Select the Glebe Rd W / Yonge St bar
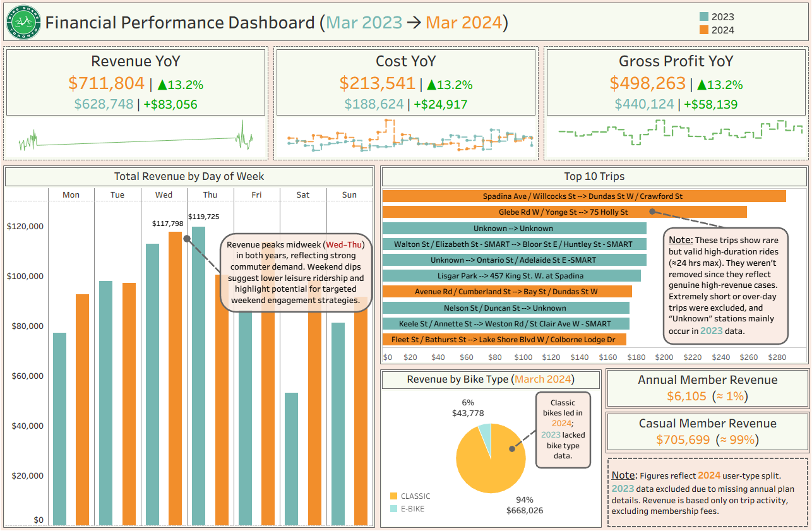812x531 pixels. point(564,212)
